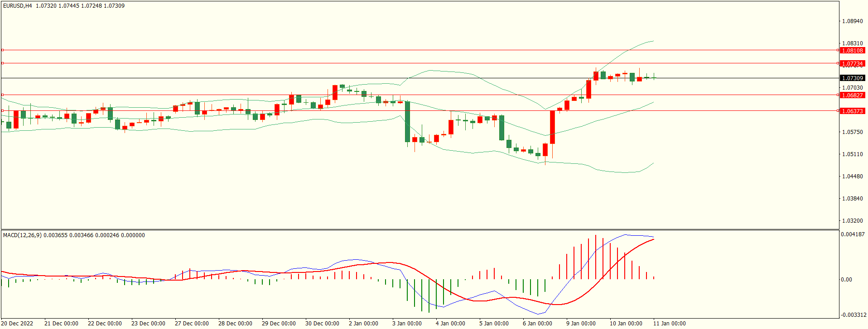
Task: Click the MACD scale minimum -0.003312
Action: click(x=854, y=315)
